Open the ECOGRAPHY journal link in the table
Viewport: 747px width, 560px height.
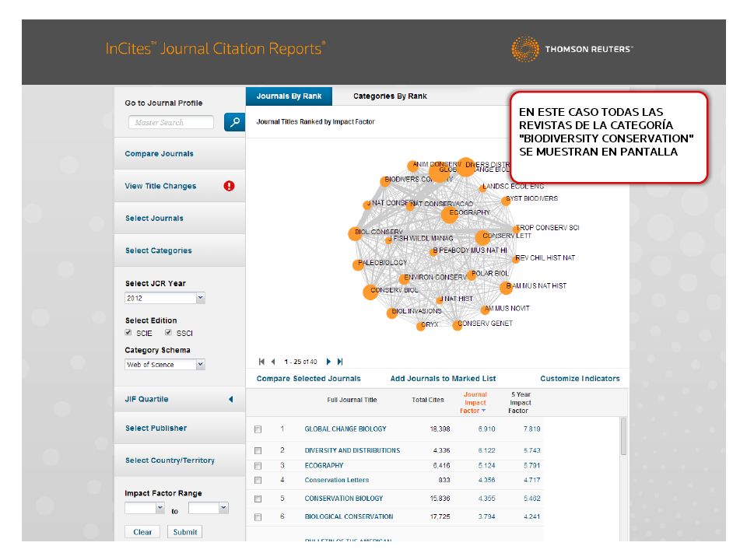(324, 466)
